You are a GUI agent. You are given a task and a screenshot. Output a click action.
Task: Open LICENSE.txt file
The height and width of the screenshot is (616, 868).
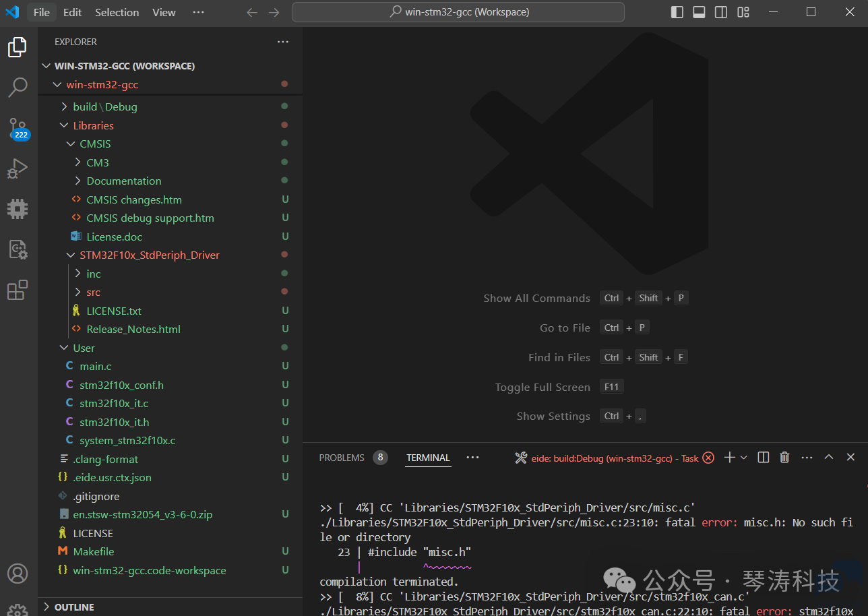(170, 311)
